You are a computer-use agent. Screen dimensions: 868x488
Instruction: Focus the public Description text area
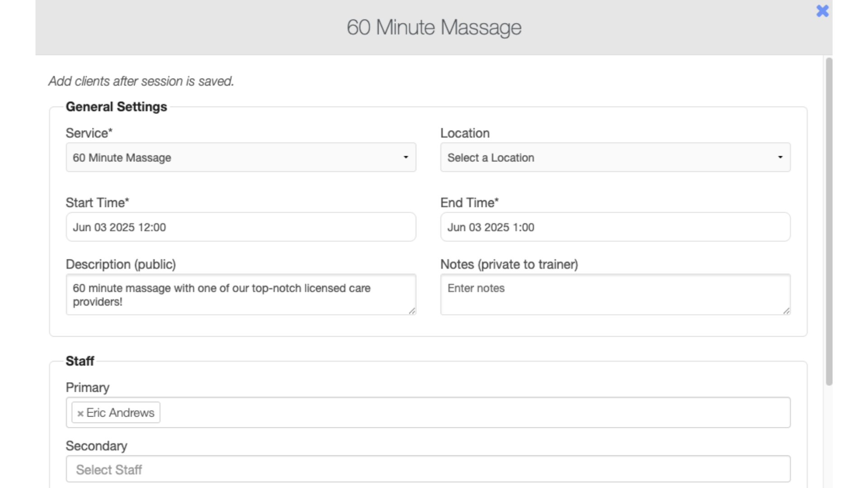click(x=241, y=294)
